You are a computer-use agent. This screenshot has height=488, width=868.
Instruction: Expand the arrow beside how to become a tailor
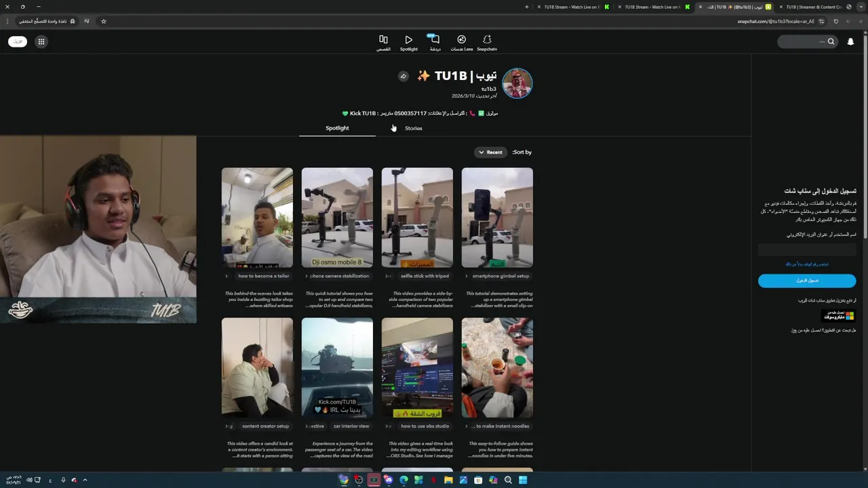[x=226, y=277]
